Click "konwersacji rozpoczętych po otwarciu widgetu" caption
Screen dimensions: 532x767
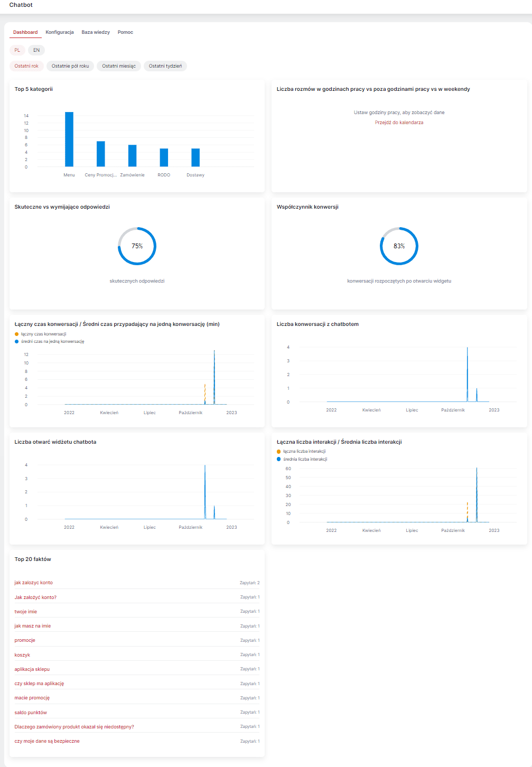click(399, 281)
